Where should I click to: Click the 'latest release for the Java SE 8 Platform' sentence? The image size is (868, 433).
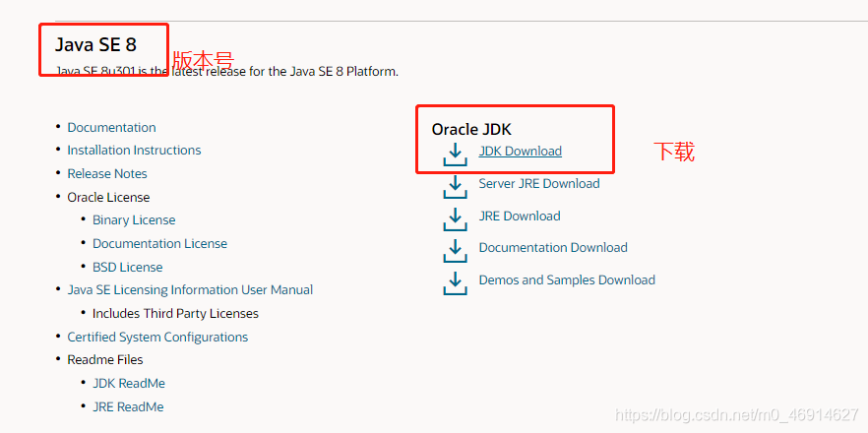pyautogui.click(x=226, y=72)
